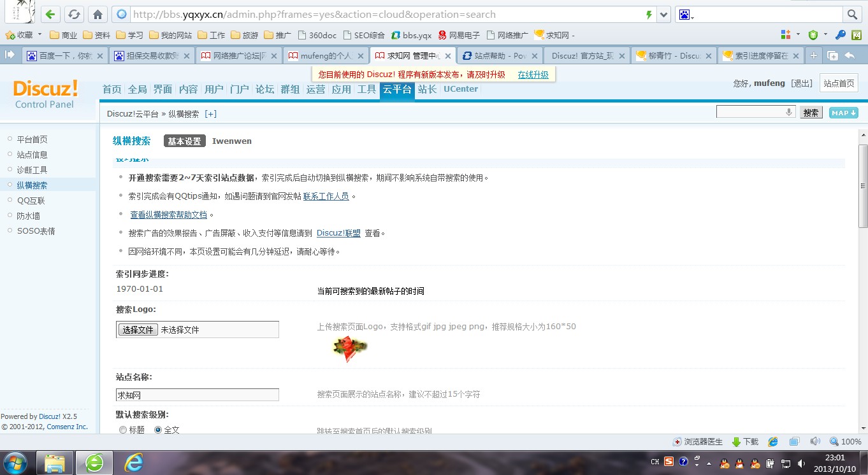This screenshot has width=868, height=475.
Task: Open 浏览器医生 in the status bar
Action: coord(698,441)
